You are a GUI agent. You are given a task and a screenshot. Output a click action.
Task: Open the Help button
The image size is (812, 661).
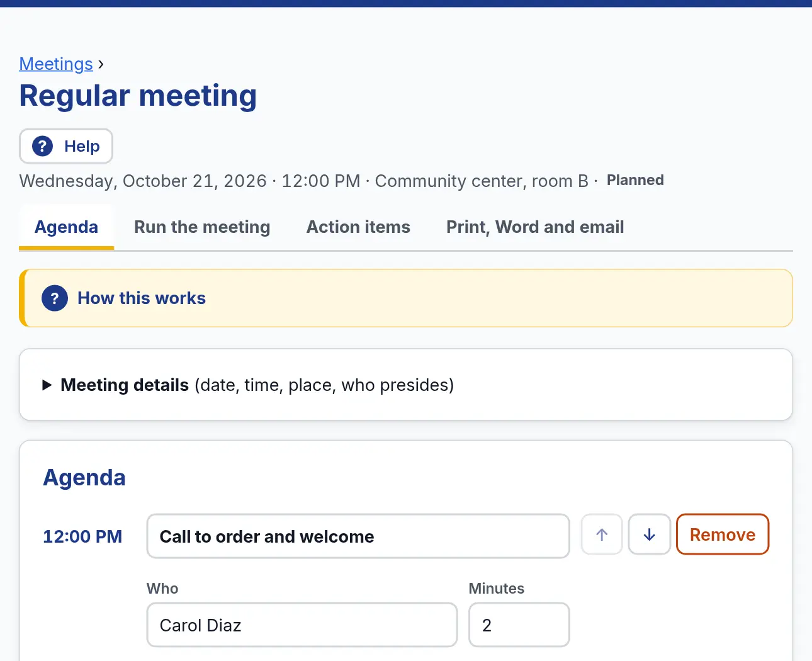click(x=66, y=146)
